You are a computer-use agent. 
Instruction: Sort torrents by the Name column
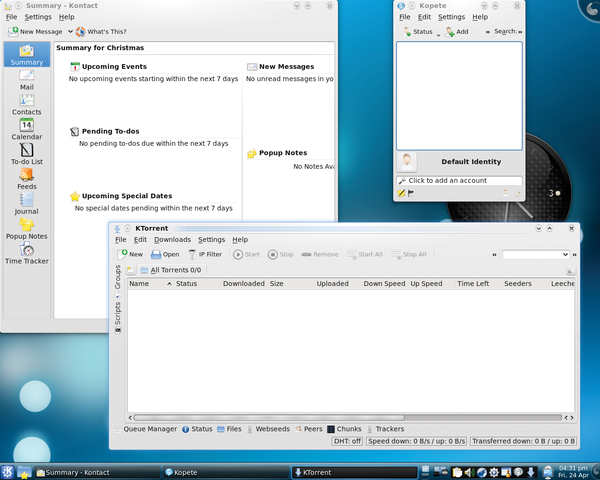[150, 284]
